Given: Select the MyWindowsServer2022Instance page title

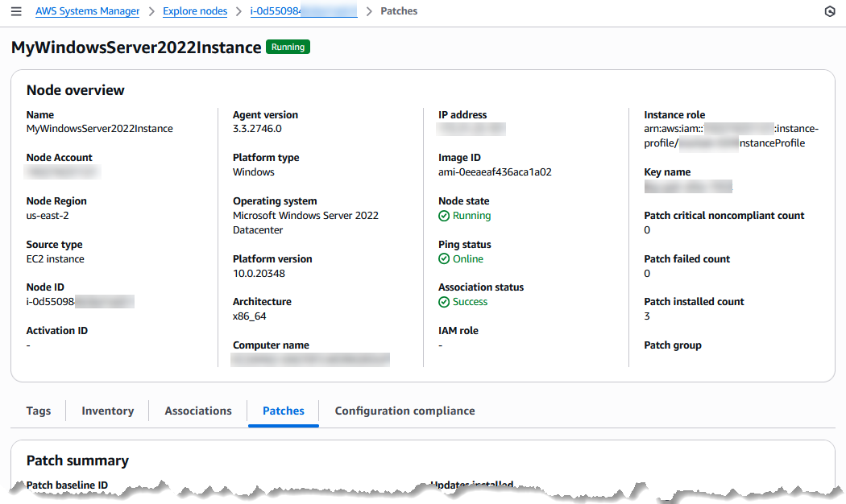Looking at the screenshot, I should tap(137, 47).
